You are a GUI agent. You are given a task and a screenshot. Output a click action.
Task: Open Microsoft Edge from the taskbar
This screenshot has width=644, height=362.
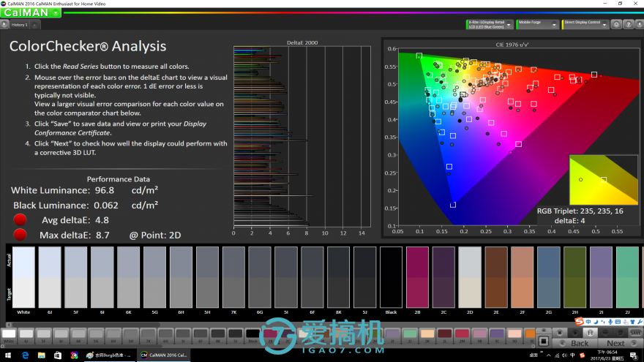pos(25,355)
